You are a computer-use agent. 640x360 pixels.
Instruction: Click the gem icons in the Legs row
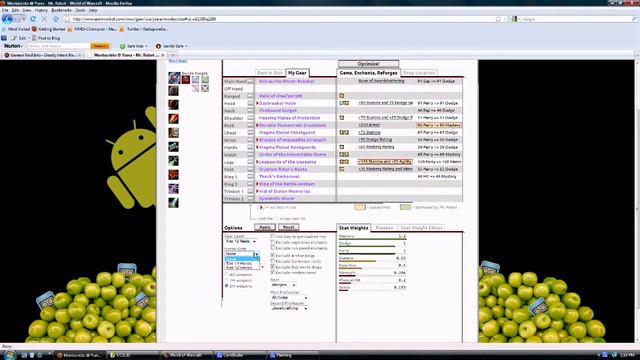tap(344, 162)
